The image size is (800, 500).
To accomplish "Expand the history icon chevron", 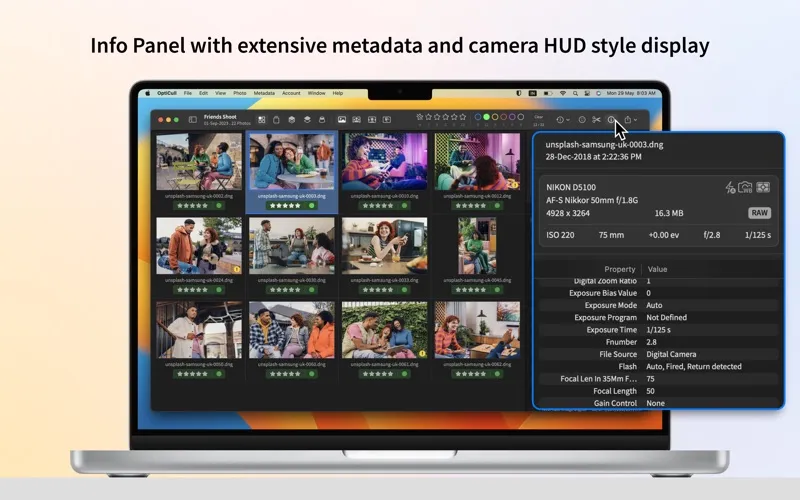I will (x=568, y=120).
